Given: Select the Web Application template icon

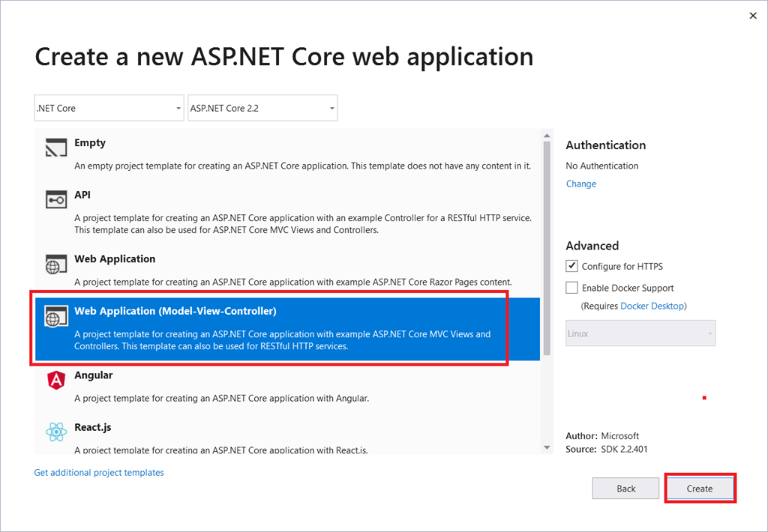Looking at the screenshot, I should point(55,264).
